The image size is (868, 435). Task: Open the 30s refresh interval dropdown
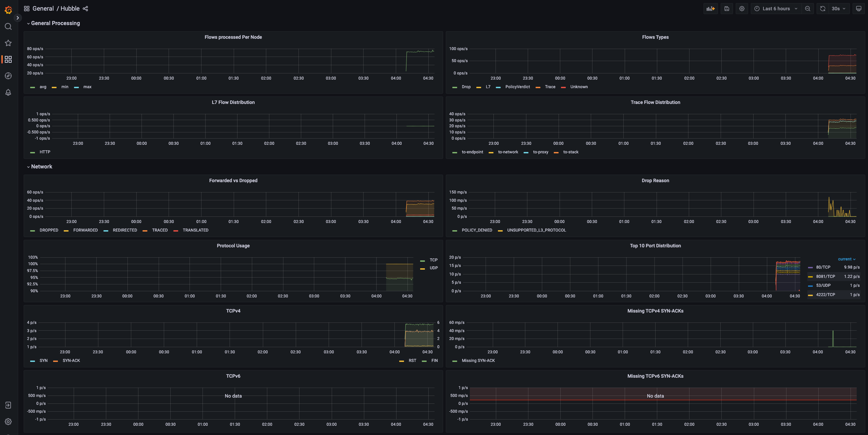pos(839,9)
